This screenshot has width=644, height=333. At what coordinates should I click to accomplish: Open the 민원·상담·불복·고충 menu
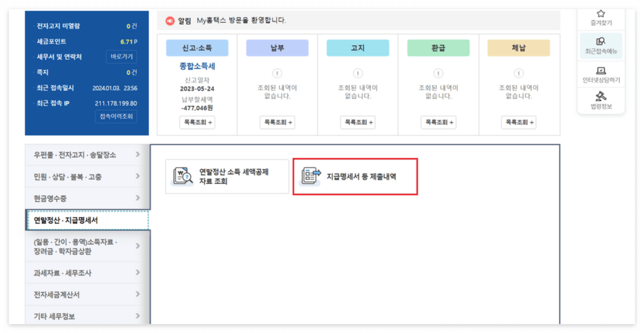pos(87,176)
